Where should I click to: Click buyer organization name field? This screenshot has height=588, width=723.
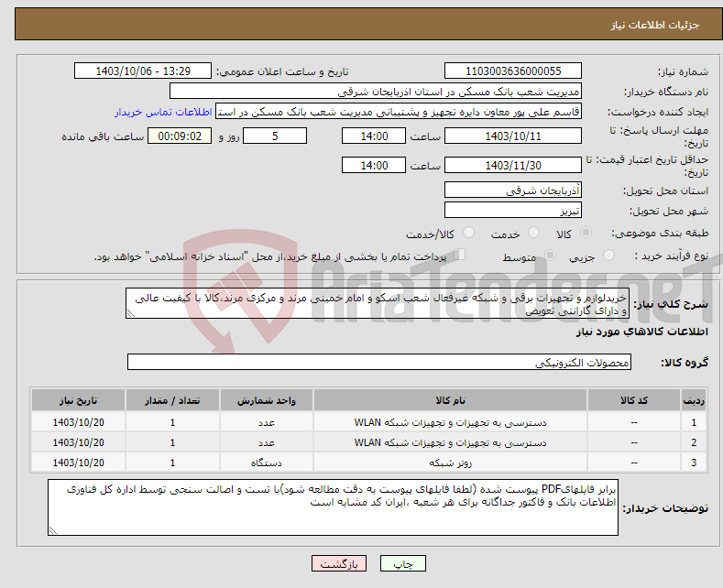pos(376,92)
